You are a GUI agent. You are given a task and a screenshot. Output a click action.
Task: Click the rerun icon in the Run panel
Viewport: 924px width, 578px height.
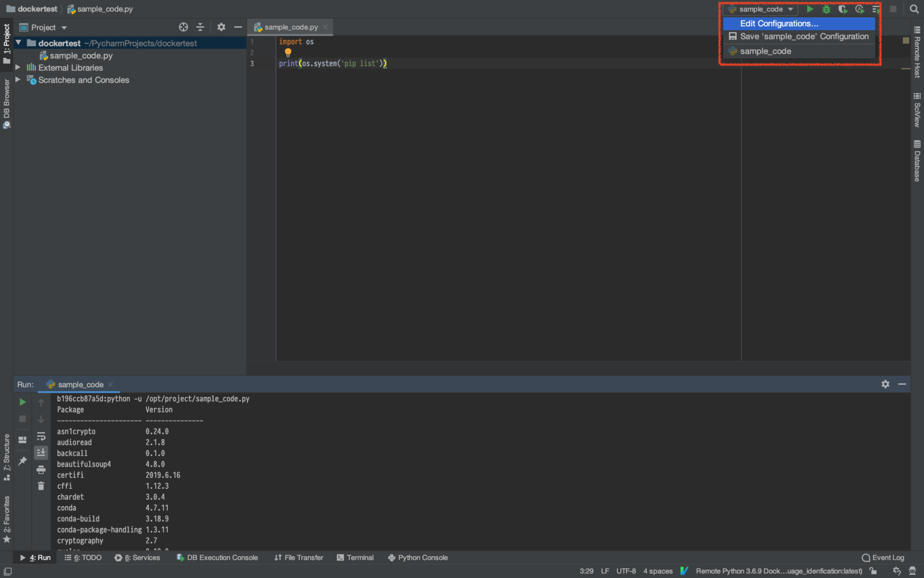pyautogui.click(x=22, y=402)
